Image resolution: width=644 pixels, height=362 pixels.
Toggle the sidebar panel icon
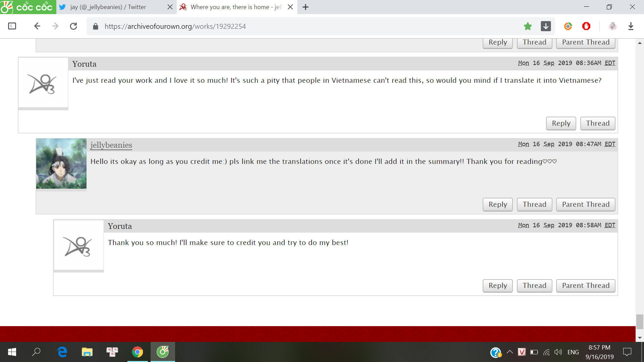tap(12, 26)
